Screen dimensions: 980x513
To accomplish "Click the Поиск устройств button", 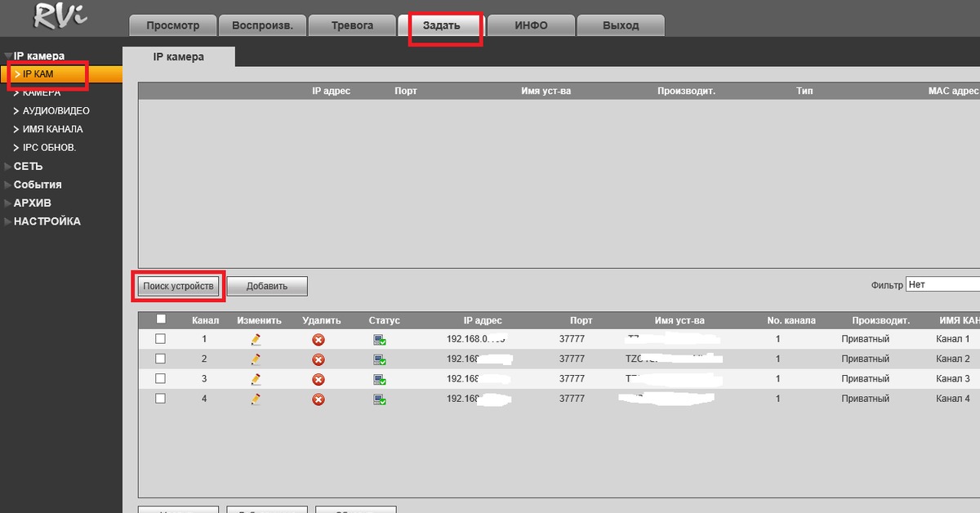I will (x=178, y=286).
